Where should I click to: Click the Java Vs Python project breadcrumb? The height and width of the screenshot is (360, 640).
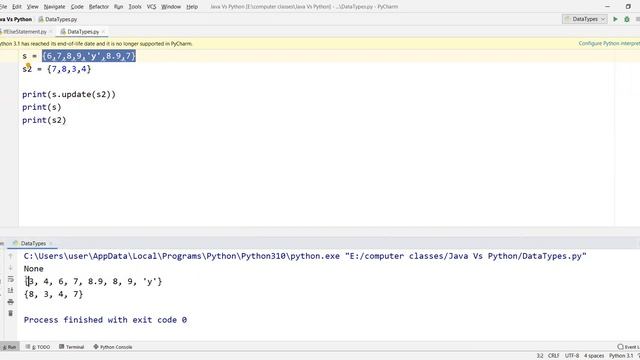click(16, 19)
